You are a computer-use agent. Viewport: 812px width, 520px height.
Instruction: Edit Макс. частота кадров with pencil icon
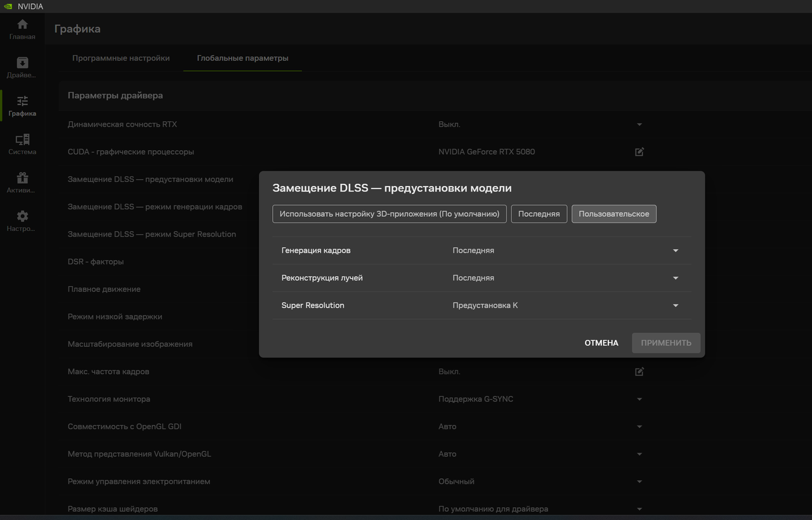639,372
